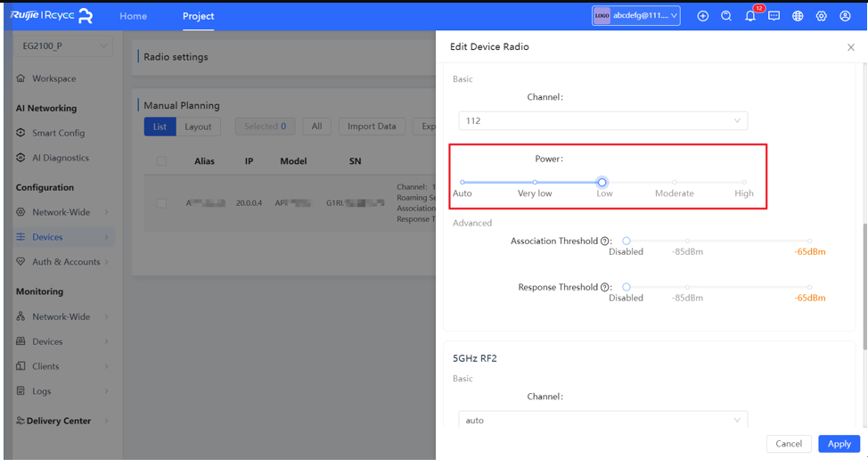Tick the select-all checkbox in table header
The width and height of the screenshot is (868, 475).
click(x=161, y=161)
